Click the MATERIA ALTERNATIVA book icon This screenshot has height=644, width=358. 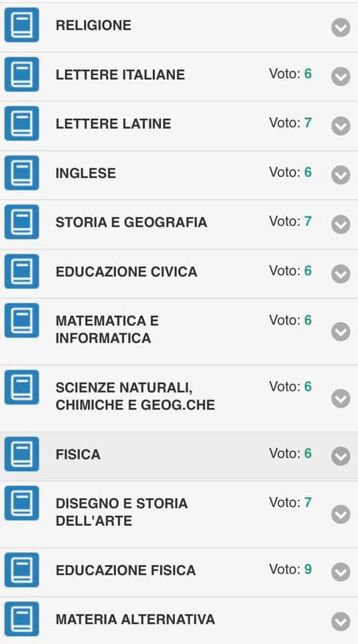[21, 619]
